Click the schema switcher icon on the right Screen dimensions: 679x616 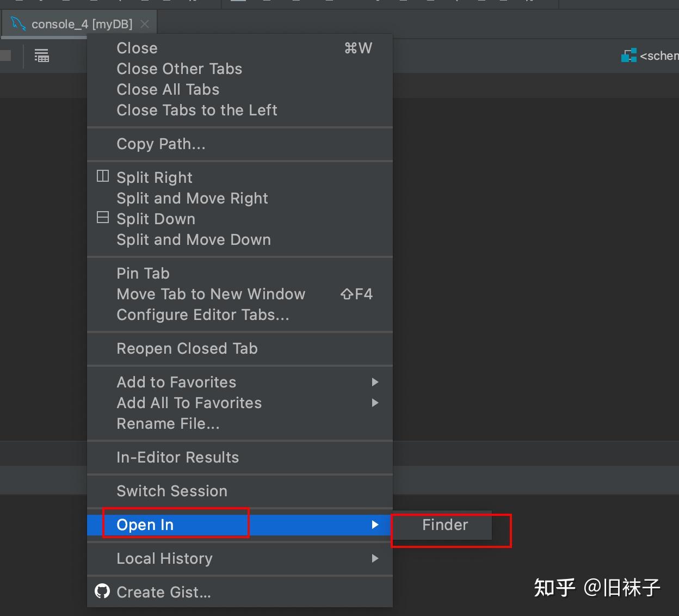pyautogui.click(x=629, y=55)
